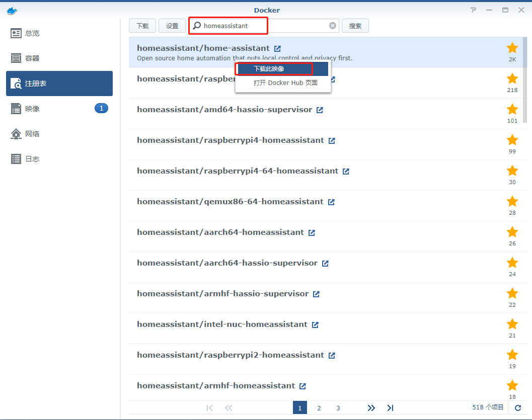Click the star icon rated 24
This screenshot has width=532, height=420.
[x=512, y=263]
